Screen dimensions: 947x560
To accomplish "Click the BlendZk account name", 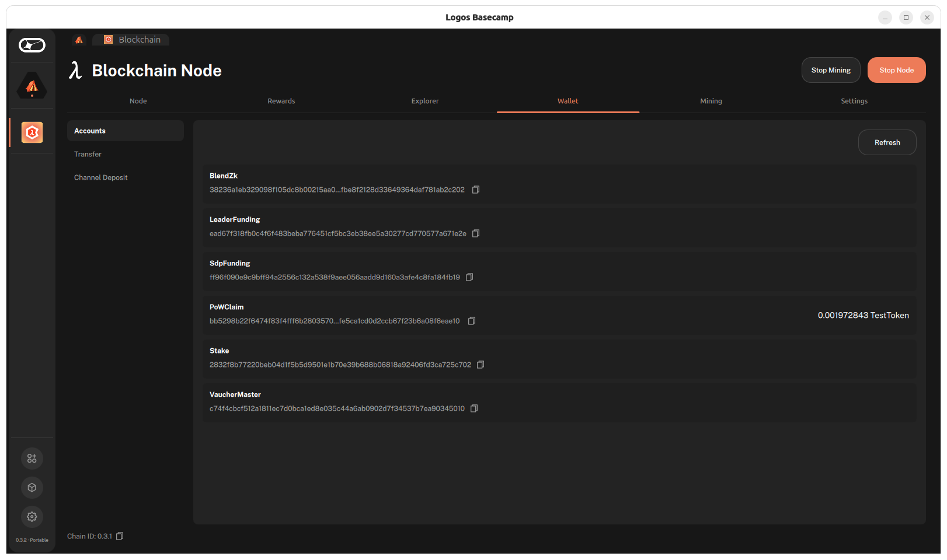I will point(224,176).
